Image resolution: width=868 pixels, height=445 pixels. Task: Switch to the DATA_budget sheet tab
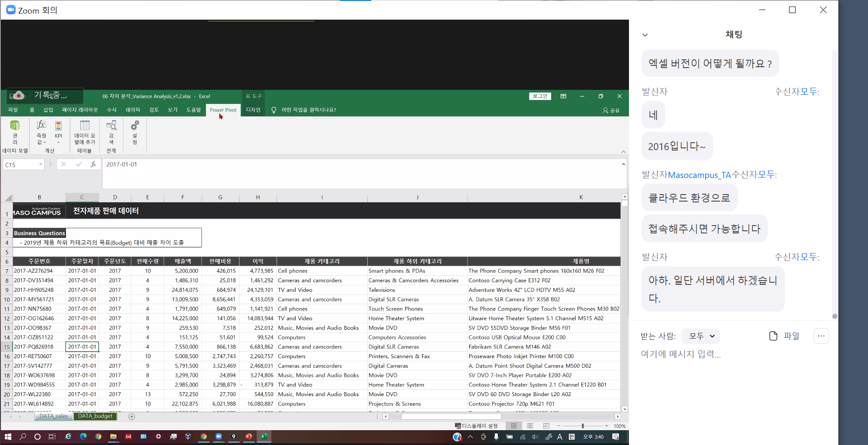(95, 416)
